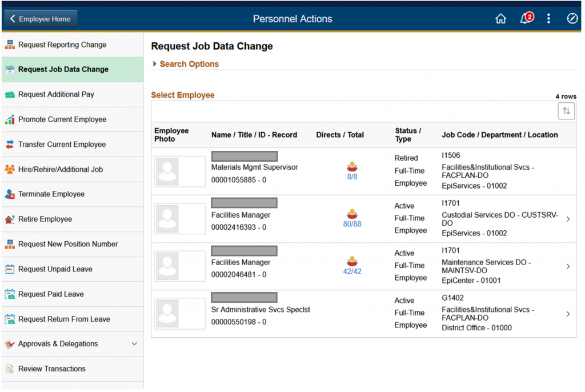Click the Hire/Rehire/Additional Job people icon
Screen dimensions: 585x392
tap(10, 170)
